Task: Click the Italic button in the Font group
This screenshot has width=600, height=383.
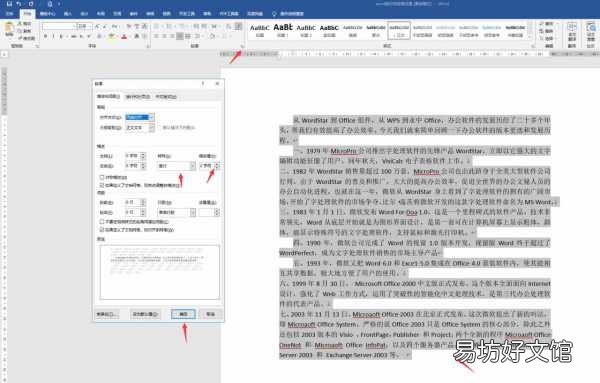Action: 53,36
